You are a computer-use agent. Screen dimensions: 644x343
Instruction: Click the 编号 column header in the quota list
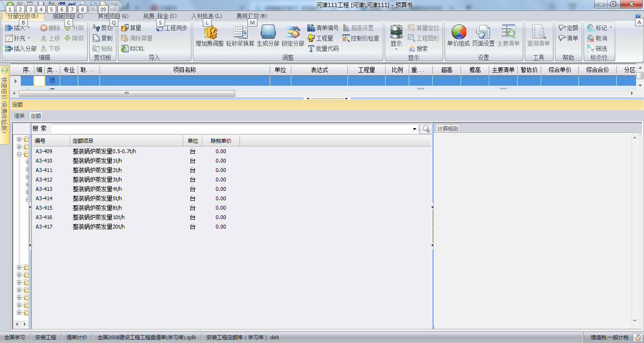click(x=51, y=141)
